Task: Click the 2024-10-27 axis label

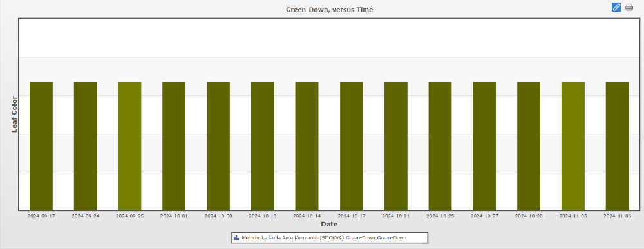Action: coord(485,216)
